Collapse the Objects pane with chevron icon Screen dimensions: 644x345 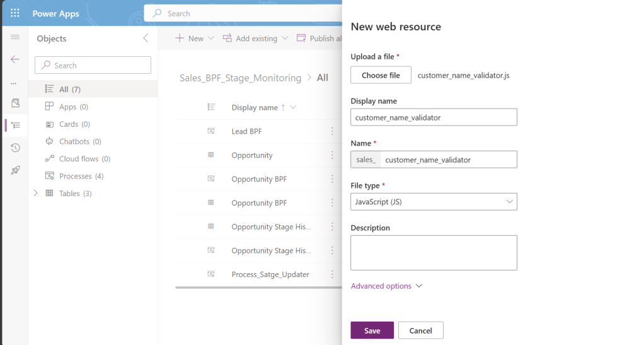pos(146,38)
